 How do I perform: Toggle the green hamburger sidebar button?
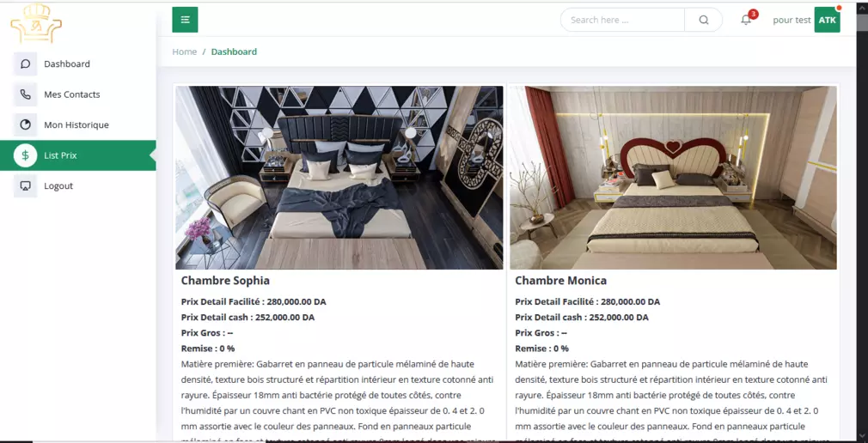coord(185,20)
